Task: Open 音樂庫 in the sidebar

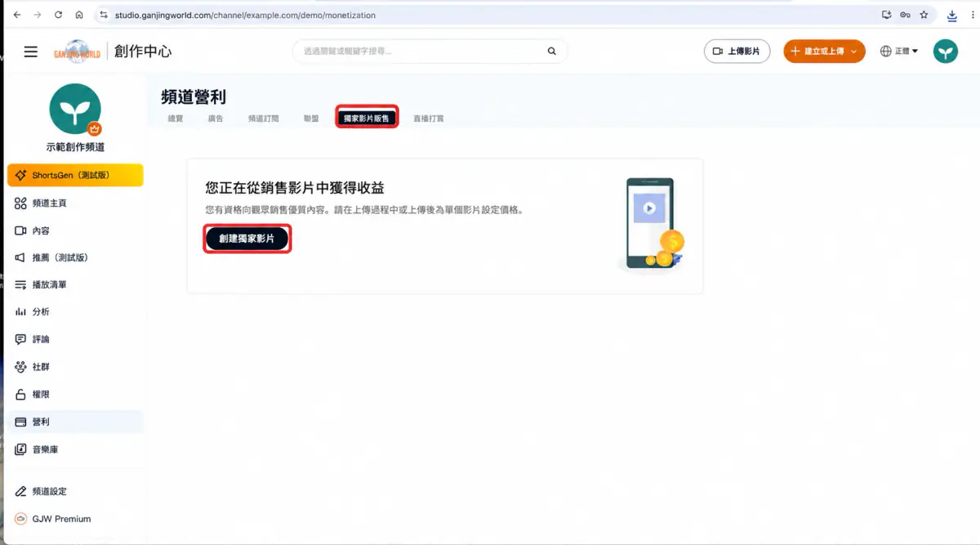Action: (x=75, y=449)
